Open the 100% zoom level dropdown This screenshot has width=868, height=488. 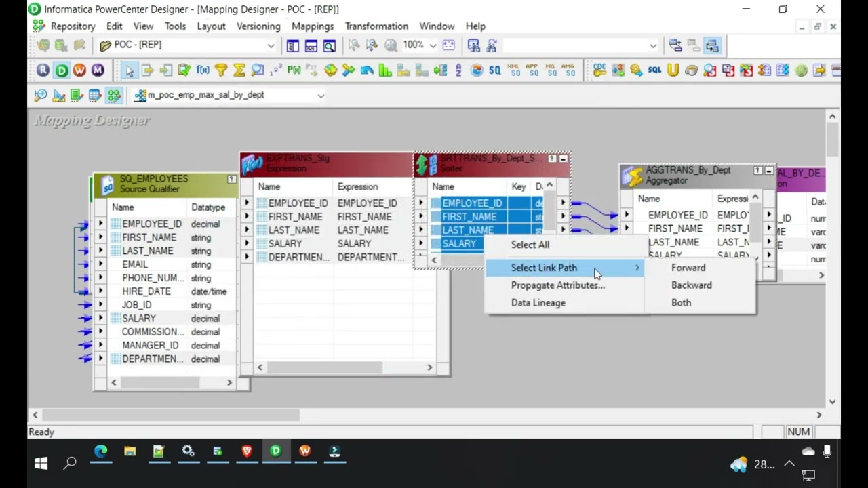pos(433,45)
